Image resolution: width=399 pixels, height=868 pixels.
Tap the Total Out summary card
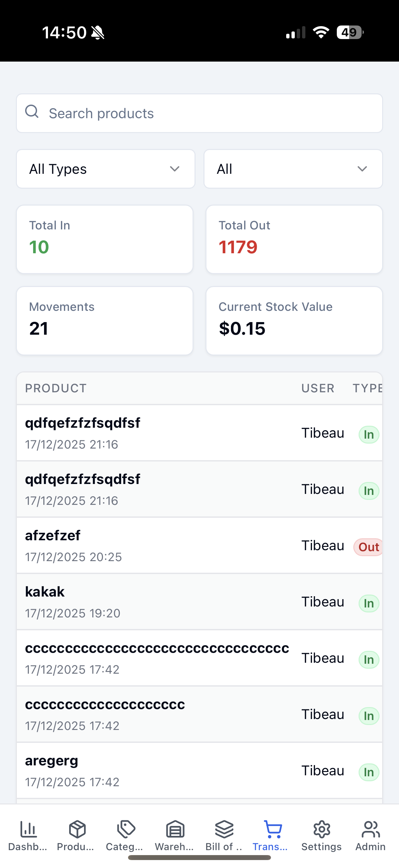(x=294, y=239)
